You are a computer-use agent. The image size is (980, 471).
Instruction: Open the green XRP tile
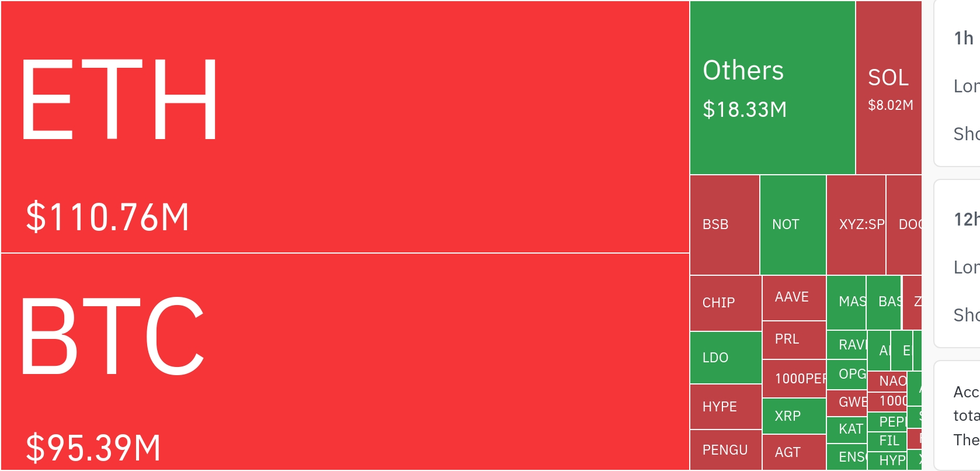coord(794,416)
